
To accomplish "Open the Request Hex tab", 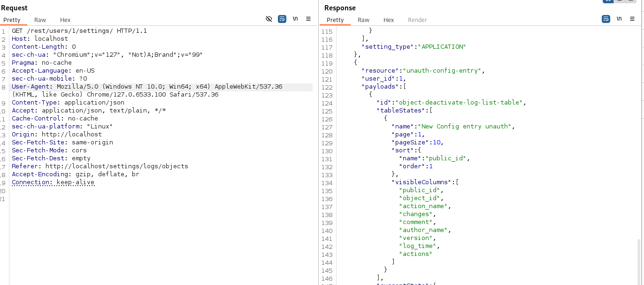I will [65, 20].
